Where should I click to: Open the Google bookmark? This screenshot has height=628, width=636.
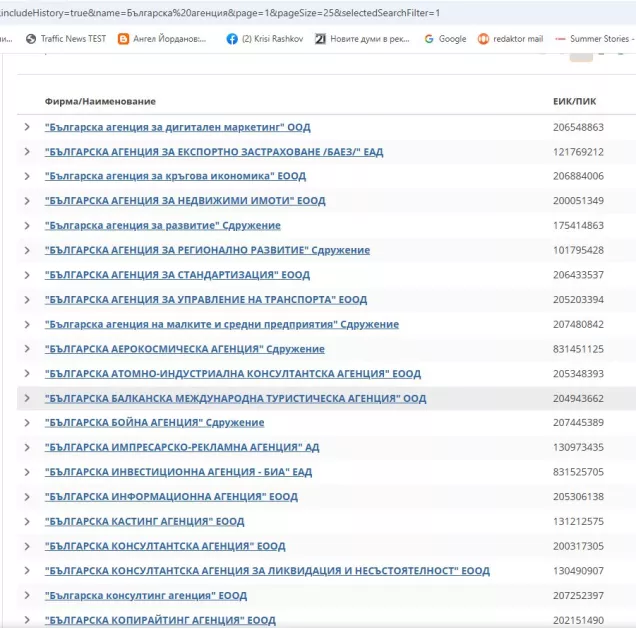[429, 39]
